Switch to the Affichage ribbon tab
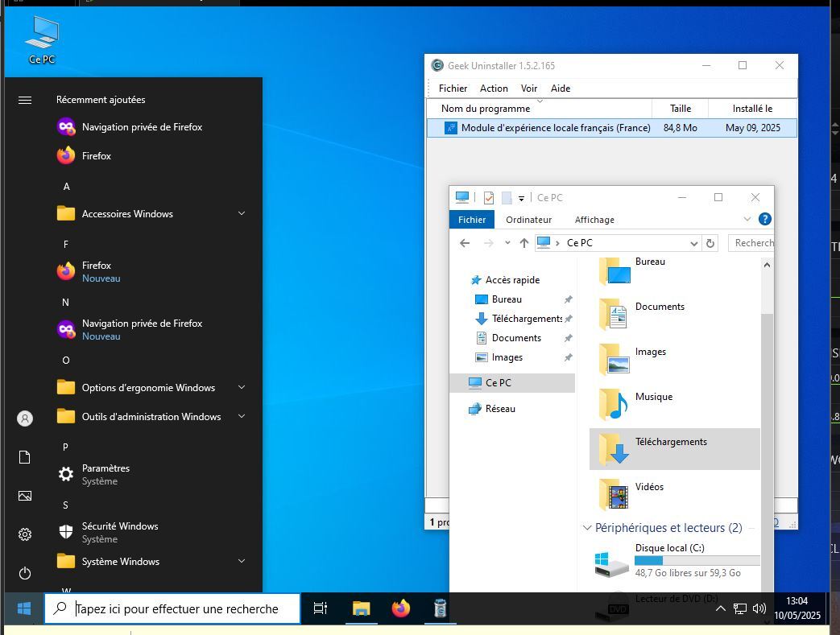The image size is (840, 635). click(x=594, y=220)
